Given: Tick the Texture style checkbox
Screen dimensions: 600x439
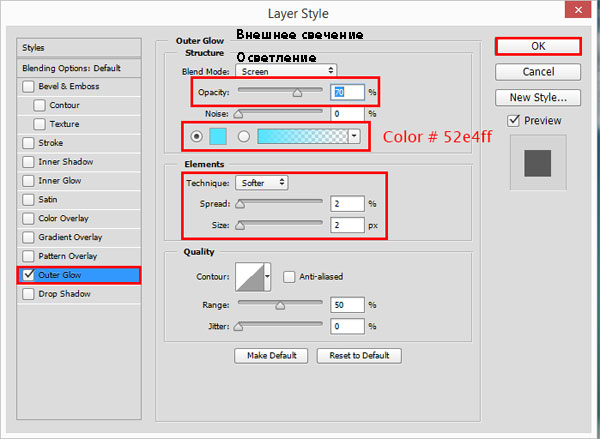Looking at the screenshot, I should tap(39, 124).
